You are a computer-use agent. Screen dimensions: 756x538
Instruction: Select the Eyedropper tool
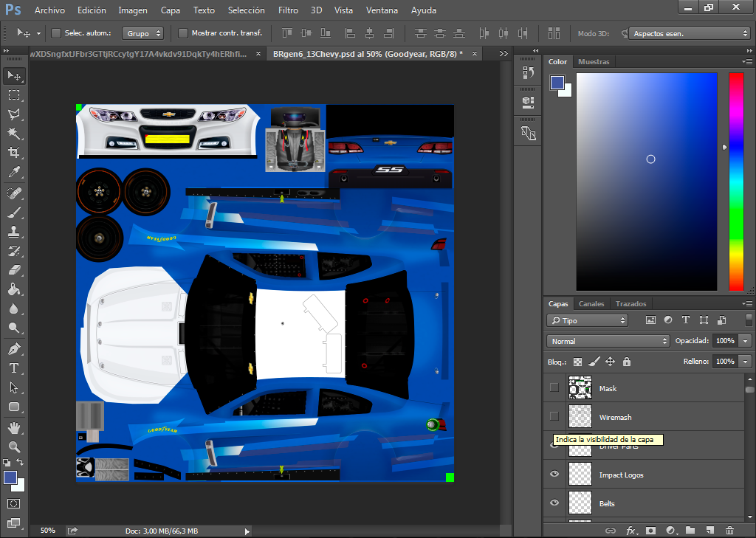coord(14,172)
